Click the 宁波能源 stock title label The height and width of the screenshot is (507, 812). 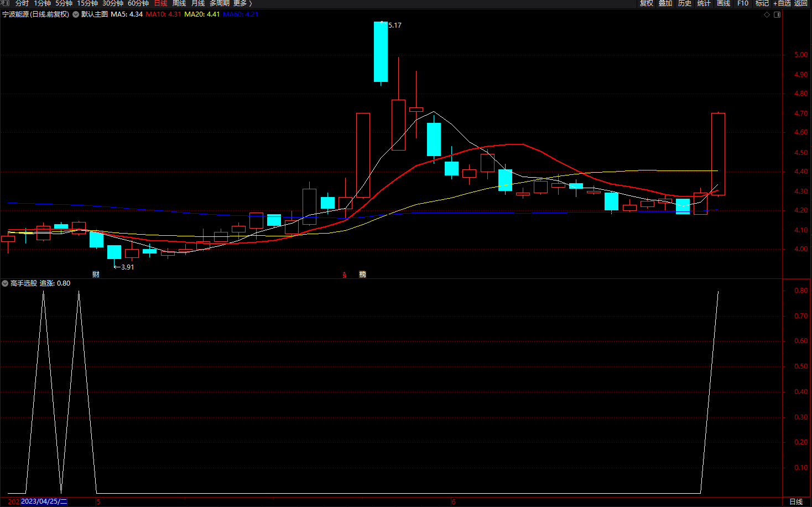[36, 14]
